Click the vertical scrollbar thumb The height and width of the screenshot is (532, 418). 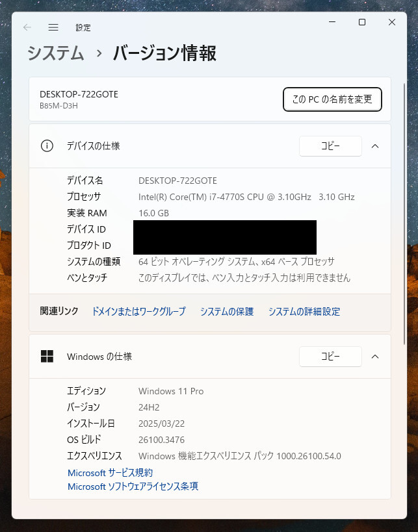click(404, 214)
